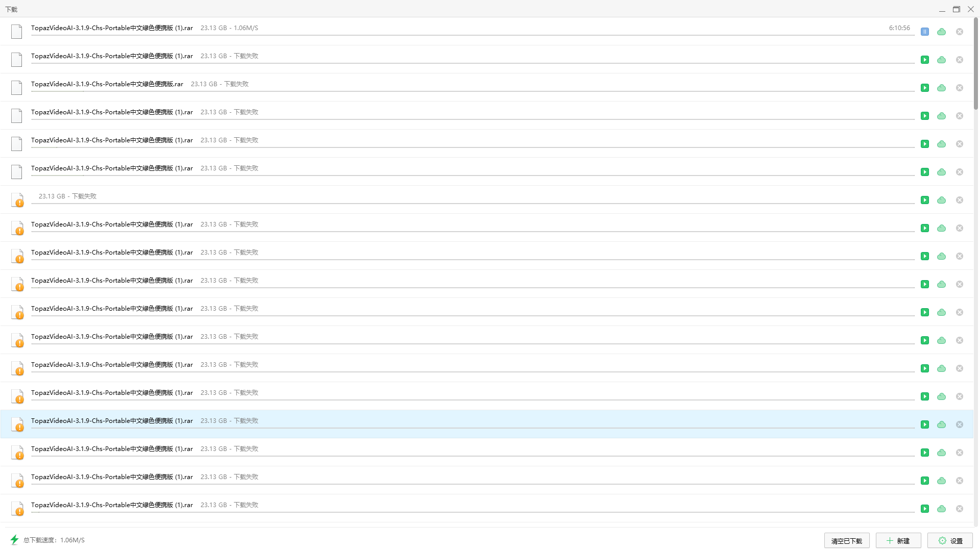This screenshot has width=980, height=551.
Task: Resume the download directly below the nameless row
Action: pyautogui.click(x=925, y=228)
